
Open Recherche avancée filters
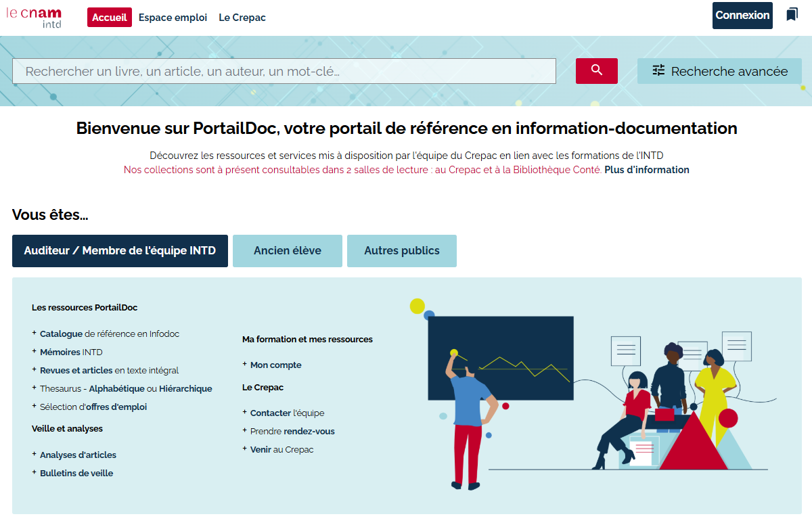[x=719, y=71]
